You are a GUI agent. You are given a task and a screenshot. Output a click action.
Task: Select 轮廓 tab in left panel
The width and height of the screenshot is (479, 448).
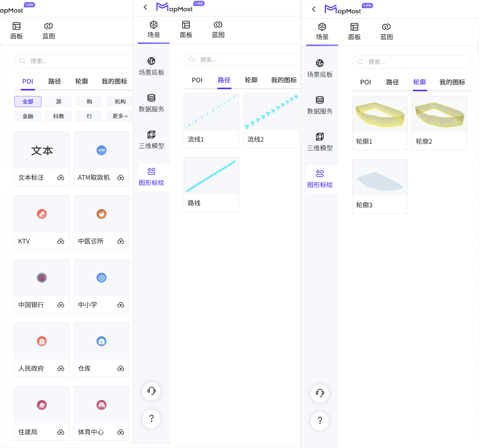point(82,81)
